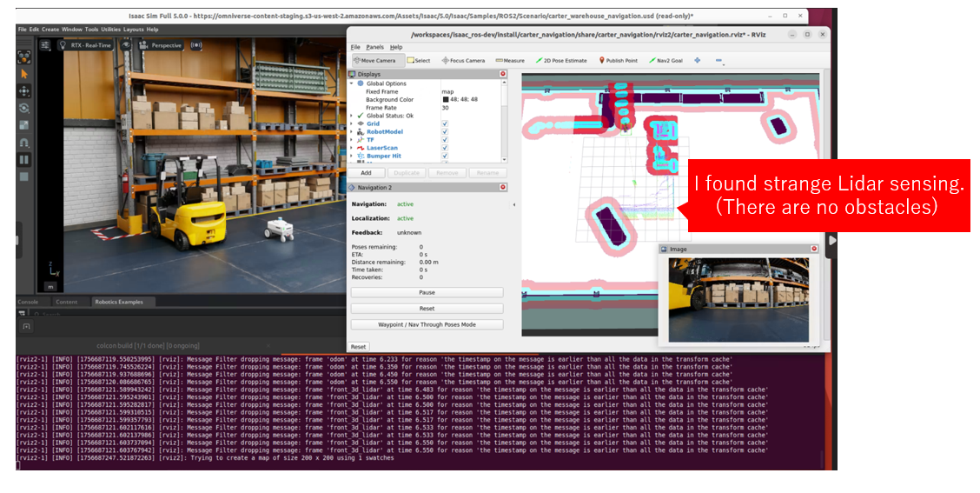Stop the Isaac Sim simulation
The width and height of the screenshot is (980, 493).
(23, 177)
